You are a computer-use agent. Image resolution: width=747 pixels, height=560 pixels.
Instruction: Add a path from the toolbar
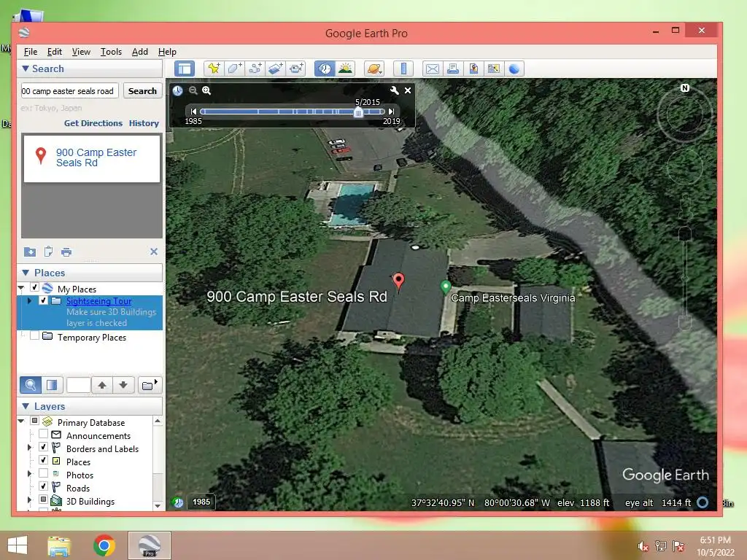click(x=255, y=69)
